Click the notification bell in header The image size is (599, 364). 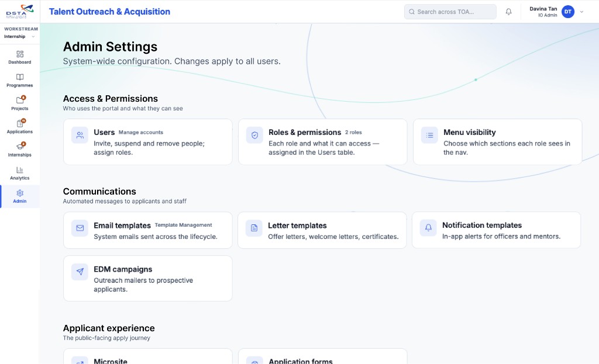508,12
